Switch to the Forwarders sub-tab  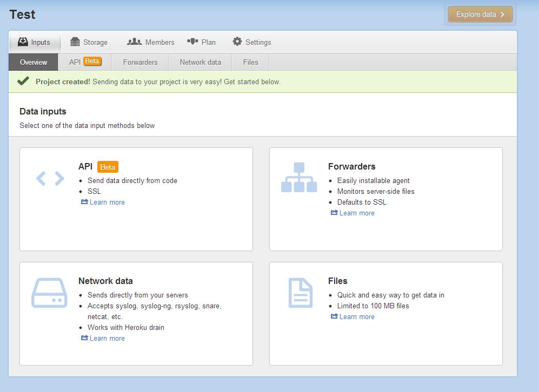[140, 62]
